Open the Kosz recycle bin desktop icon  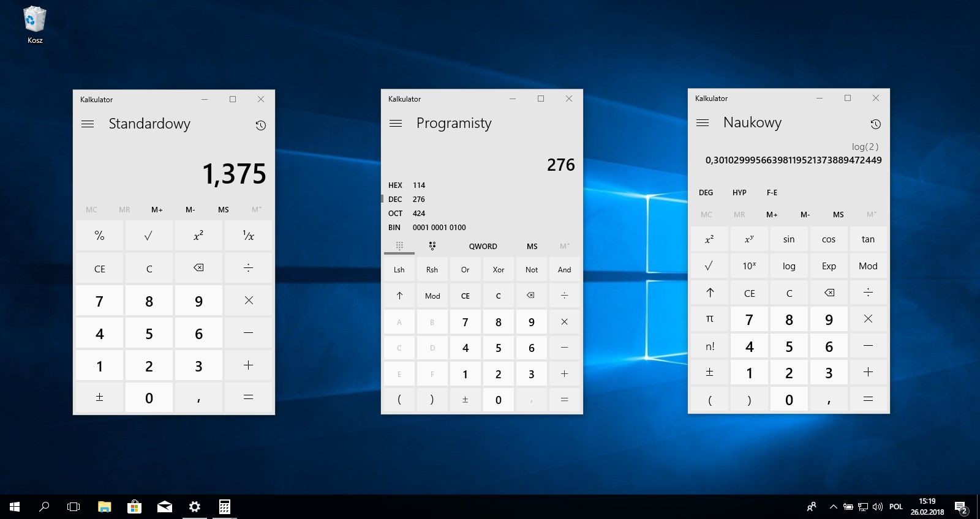coord(35,25)
